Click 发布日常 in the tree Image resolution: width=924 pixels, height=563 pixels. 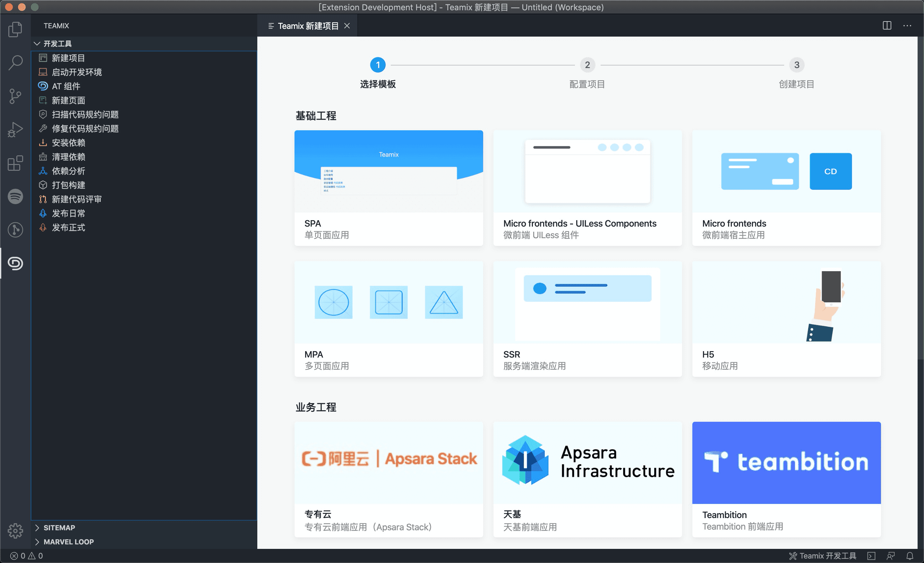pos(68,213)
